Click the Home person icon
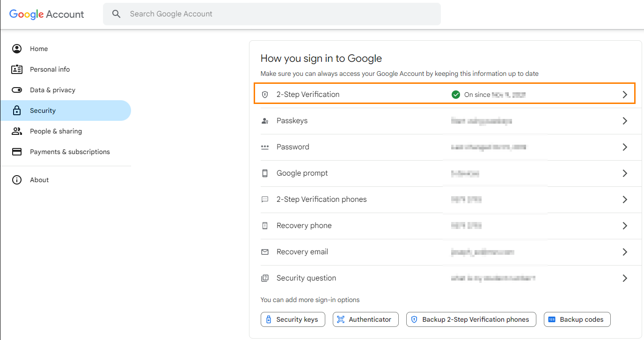Screen dimensions: 644x340 coord(17,49)
